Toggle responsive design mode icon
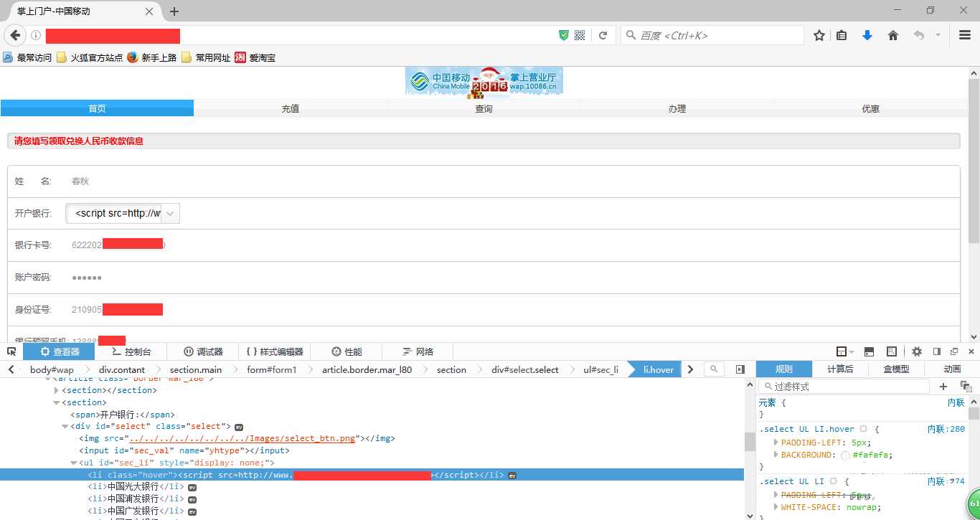The height and width of the screenshot is (520, 980). (x=892, y=351)
